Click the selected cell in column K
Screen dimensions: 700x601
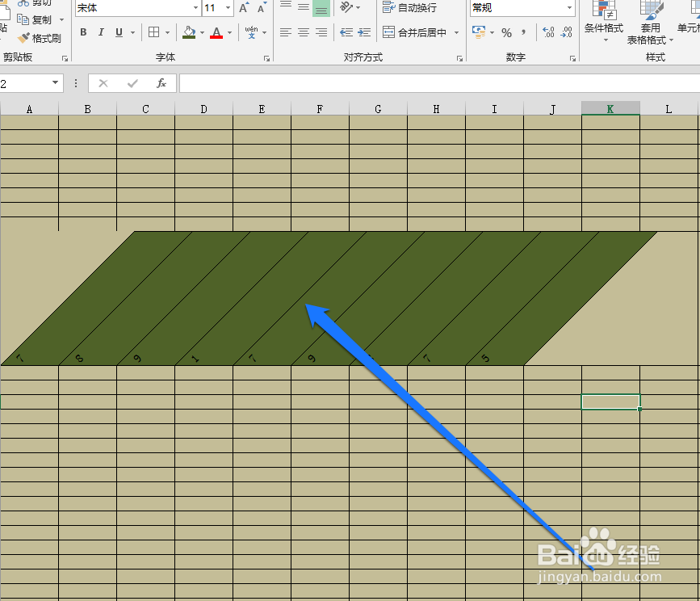[610, 401]
